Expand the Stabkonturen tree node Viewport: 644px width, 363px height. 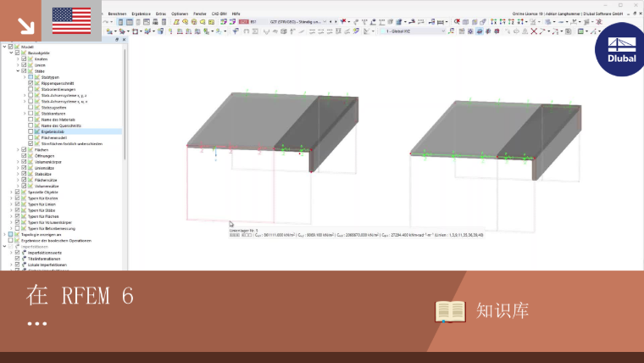[25, 114]
